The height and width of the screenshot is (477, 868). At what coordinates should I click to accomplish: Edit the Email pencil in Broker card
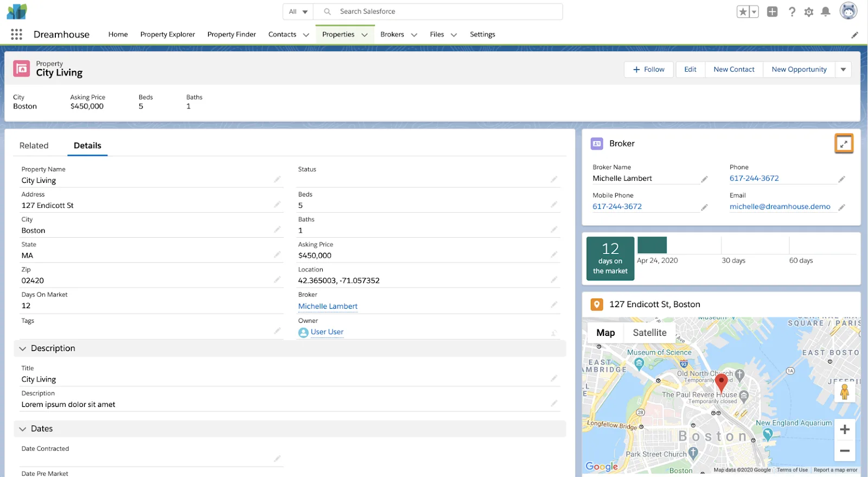pyautogui.click(x=842, y=207)
